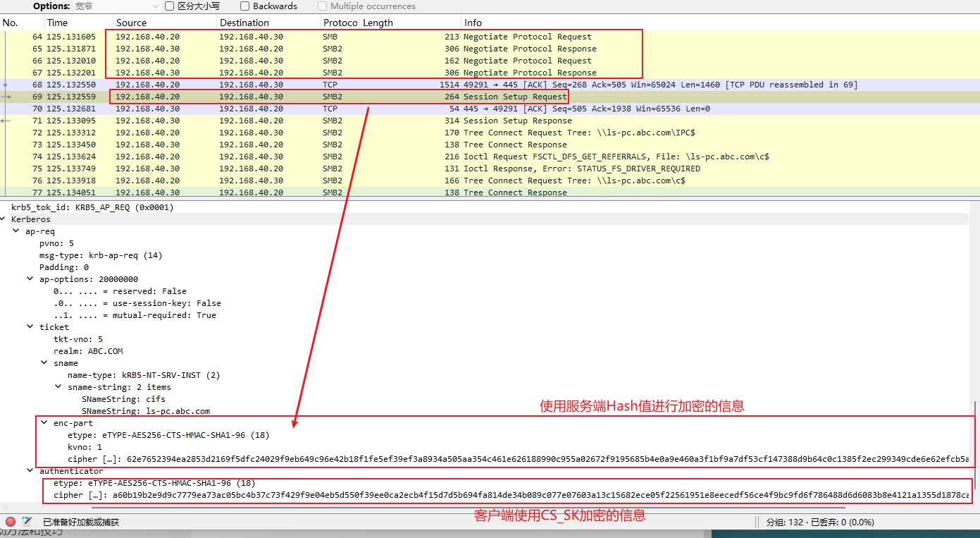Screen dimensions: 980x538
Task: Select packet 67 Negotiate Protocol Response
Action: click(x=490, y=73)
